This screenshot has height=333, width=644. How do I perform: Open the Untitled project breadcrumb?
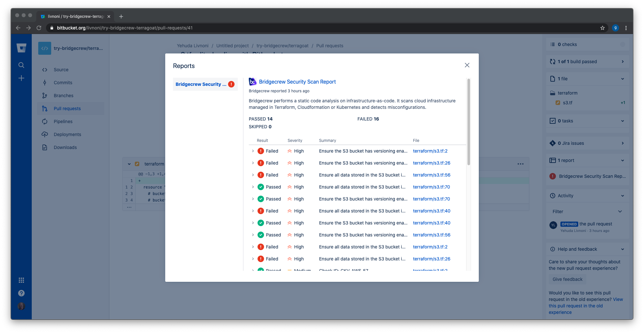point(233,46)
